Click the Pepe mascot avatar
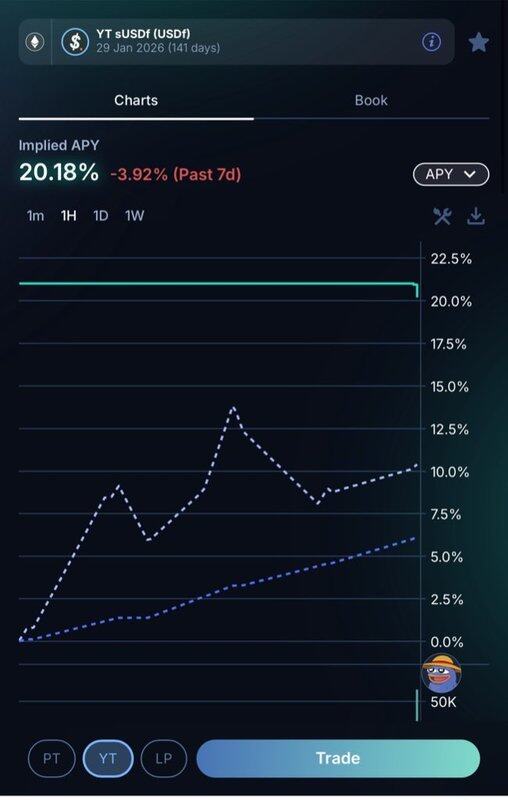The width and height of the screenshot is (508, 800). [x=441, y=672]
